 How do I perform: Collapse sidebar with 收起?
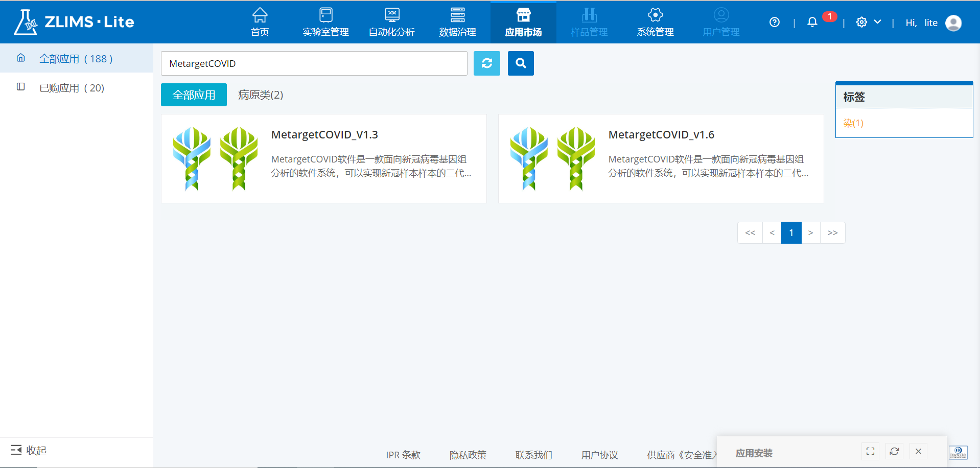tap(29, 450)
